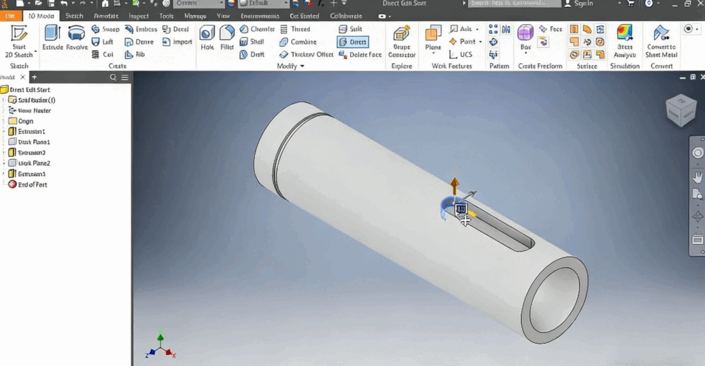This screenshot has height=366, width=705.
Task: Expand the Solid Bodies tree node
Action: click(4, 100)
